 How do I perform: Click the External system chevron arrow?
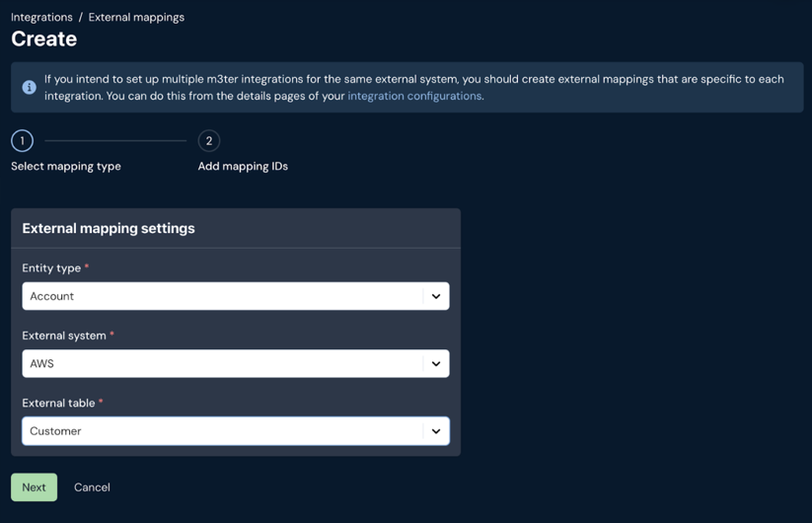(436, 363)
